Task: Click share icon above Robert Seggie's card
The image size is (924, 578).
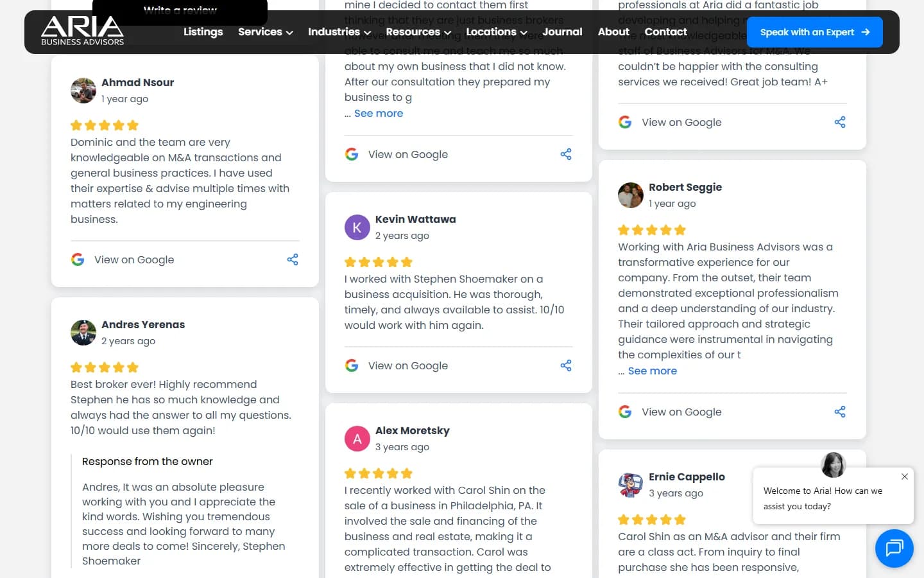Action: [x=840, y=122]
